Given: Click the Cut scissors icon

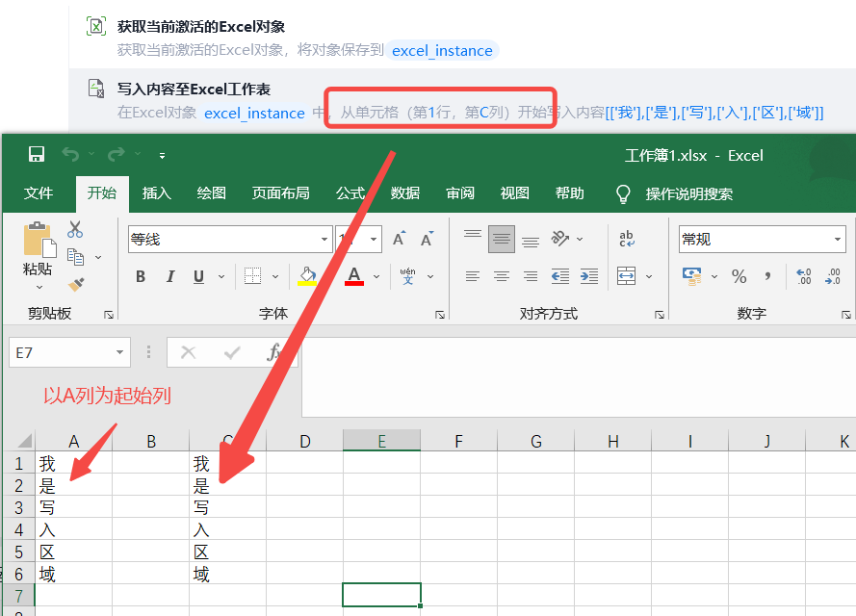Looking at the screenshot, I should (x=75, y=230).
